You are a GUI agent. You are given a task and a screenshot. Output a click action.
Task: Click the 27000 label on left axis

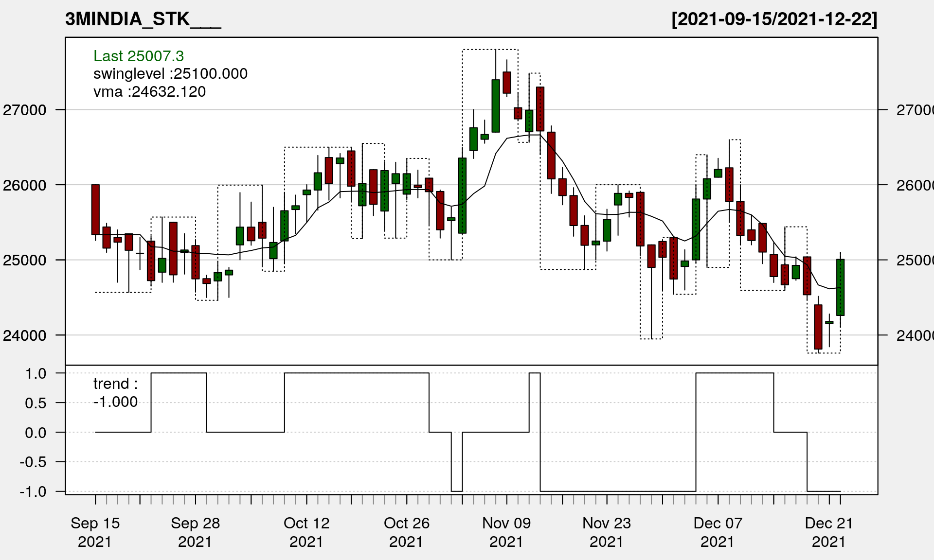25,110
